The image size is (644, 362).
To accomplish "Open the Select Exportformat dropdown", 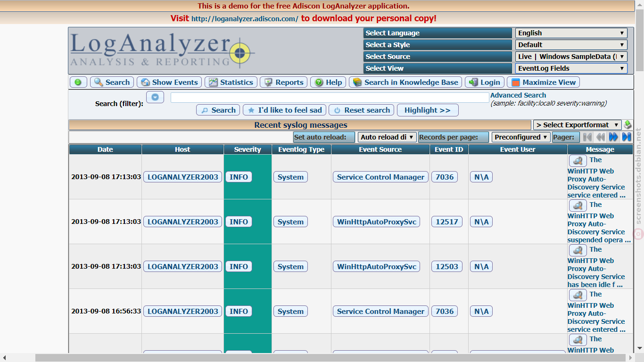I will tap(578, 125).
